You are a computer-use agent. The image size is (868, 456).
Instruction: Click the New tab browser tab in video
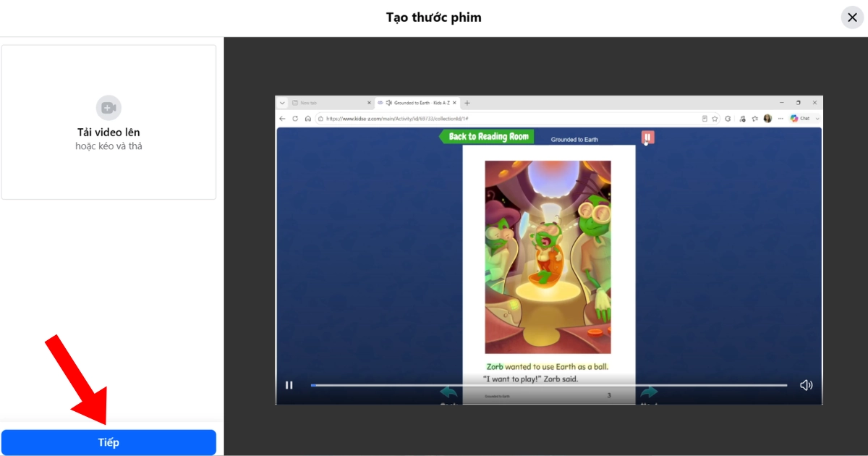tap(331, 103)
